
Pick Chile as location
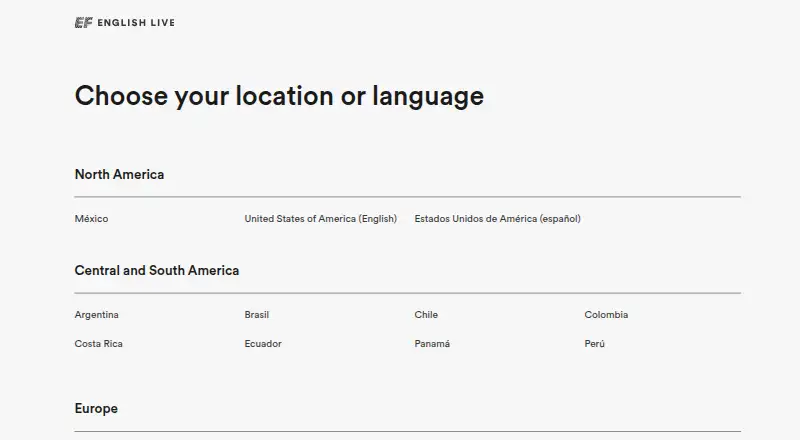(426, 314)
